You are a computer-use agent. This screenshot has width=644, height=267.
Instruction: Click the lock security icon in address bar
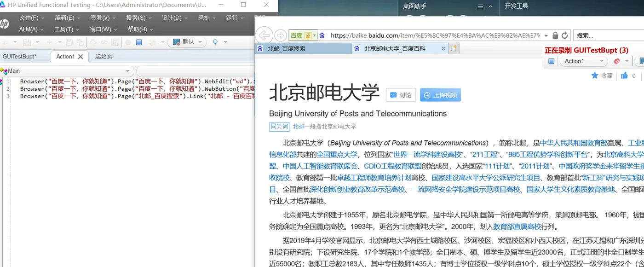pos(555,35)
